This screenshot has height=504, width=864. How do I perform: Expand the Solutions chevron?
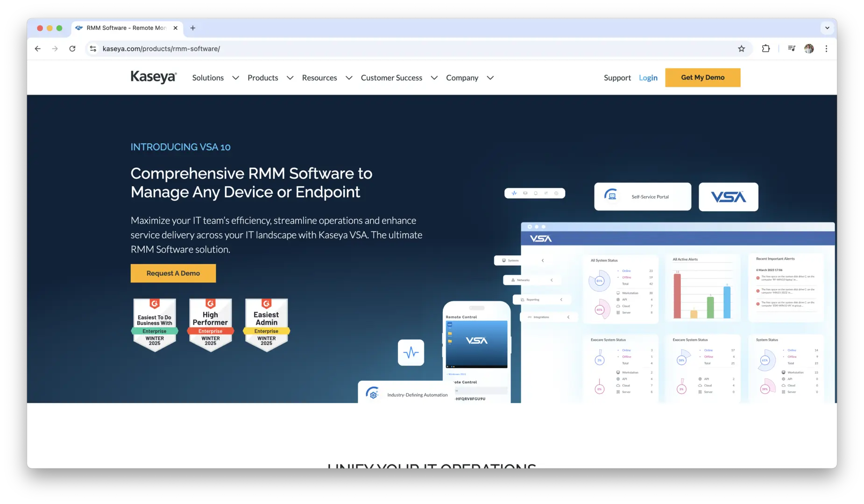click(x=235, y=78)
